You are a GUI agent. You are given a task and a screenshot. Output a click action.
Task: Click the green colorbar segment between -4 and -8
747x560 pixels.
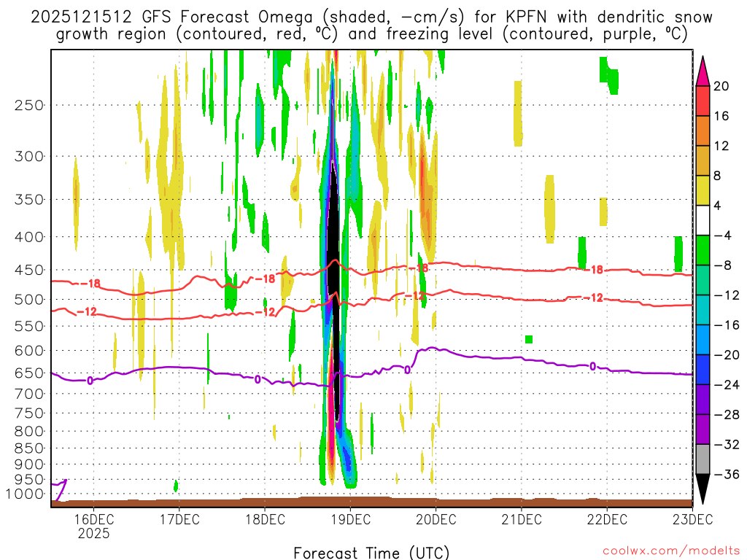pos(703,250)
